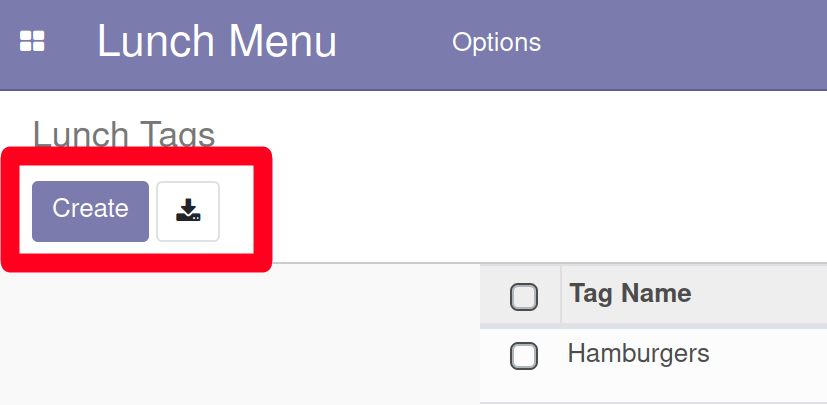Create a new lunch tag

90,211
